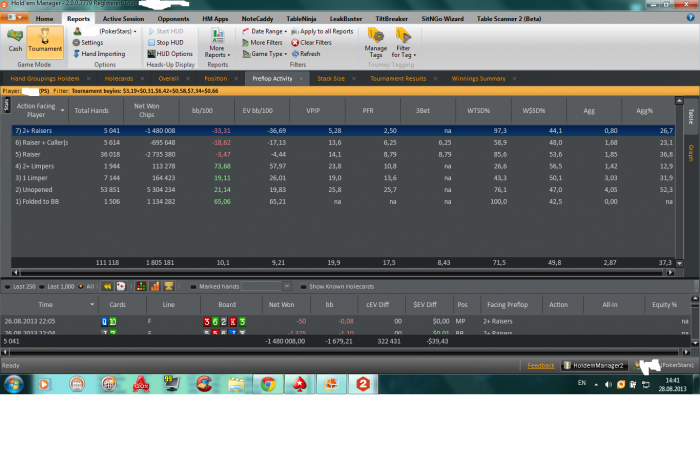
Task: Select the Tournament game mode trophy
Action: (45, 42)
